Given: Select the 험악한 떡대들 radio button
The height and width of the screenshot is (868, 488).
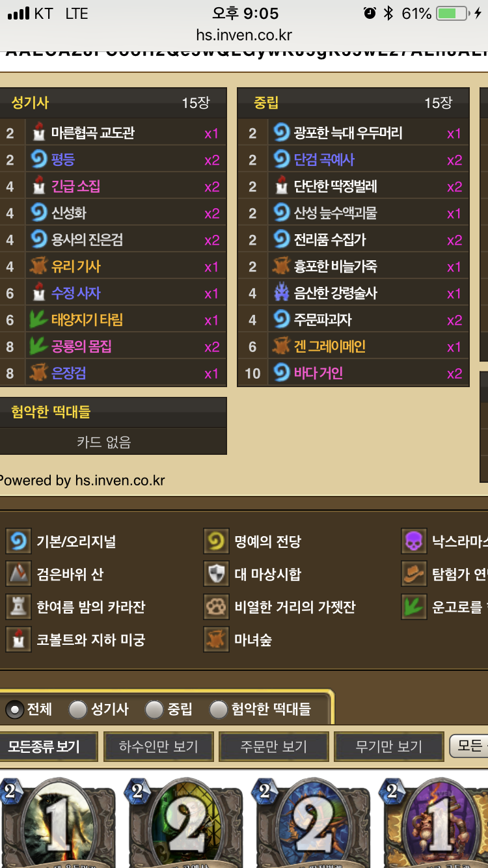Looking at the screenshot, I should tap(218, 710).
